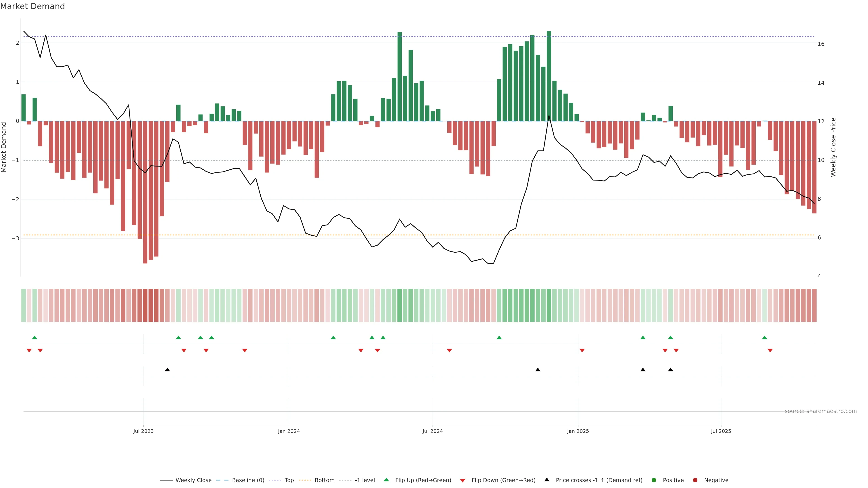Click the Jul 2025 x-axis tick label
This screenshot has width=868, height=488.
(721, 432)
